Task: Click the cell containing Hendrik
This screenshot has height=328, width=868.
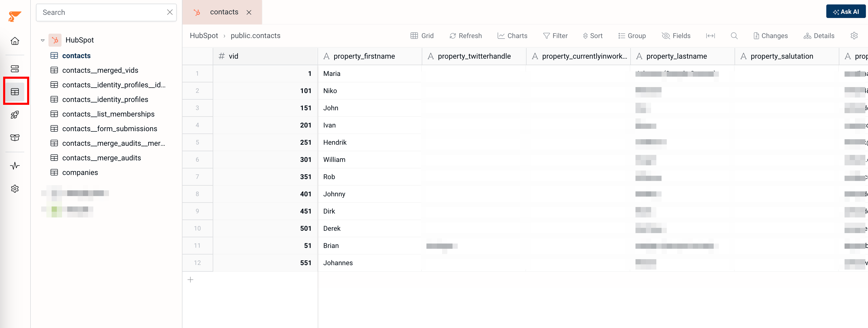Action: coord(370,143)
